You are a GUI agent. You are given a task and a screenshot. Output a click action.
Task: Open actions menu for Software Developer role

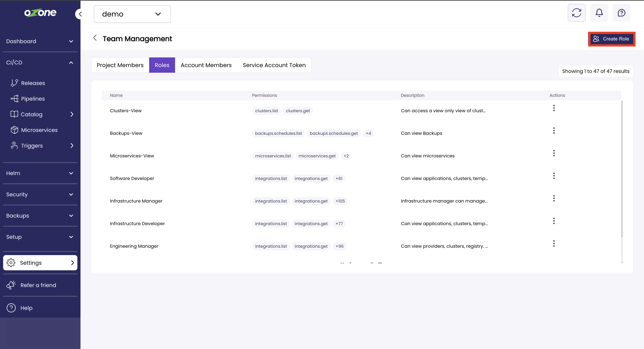tap(554, 176)
